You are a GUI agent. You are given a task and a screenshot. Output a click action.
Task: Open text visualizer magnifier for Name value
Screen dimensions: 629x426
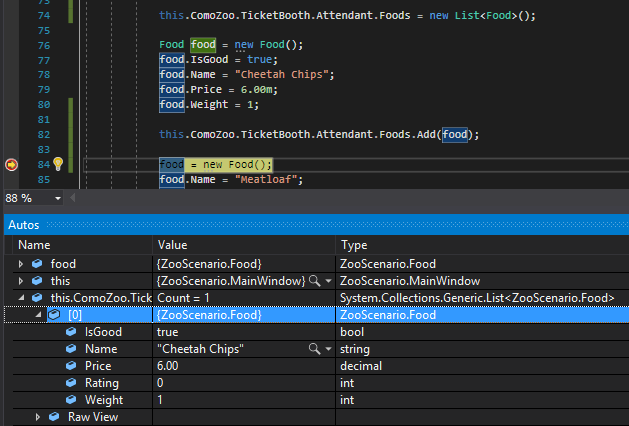[315, 349]
